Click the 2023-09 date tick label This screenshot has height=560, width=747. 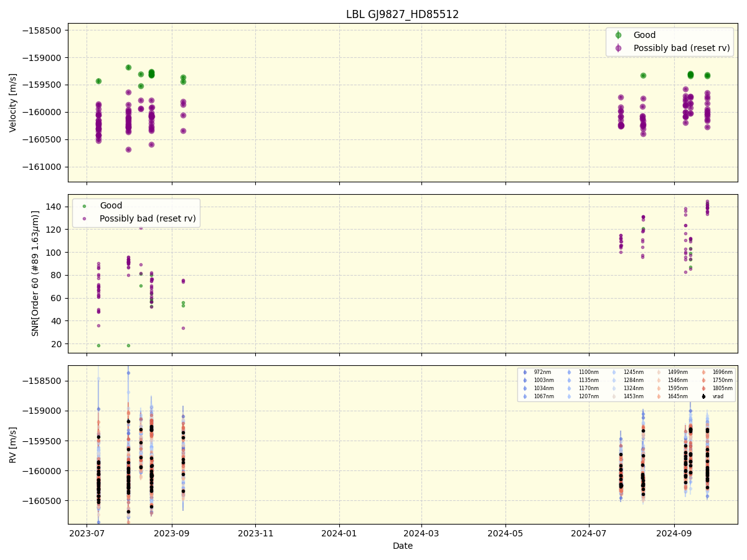point(171,533)
